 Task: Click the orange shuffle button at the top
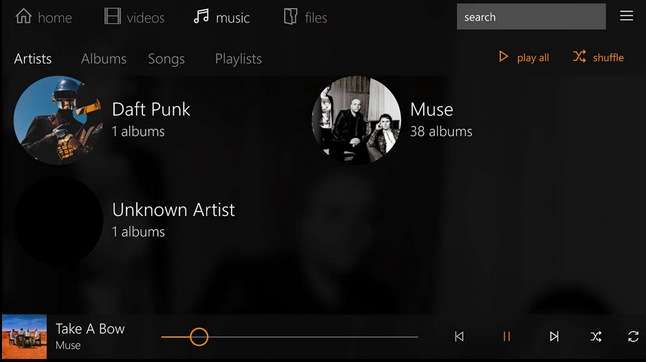[598, 57]
